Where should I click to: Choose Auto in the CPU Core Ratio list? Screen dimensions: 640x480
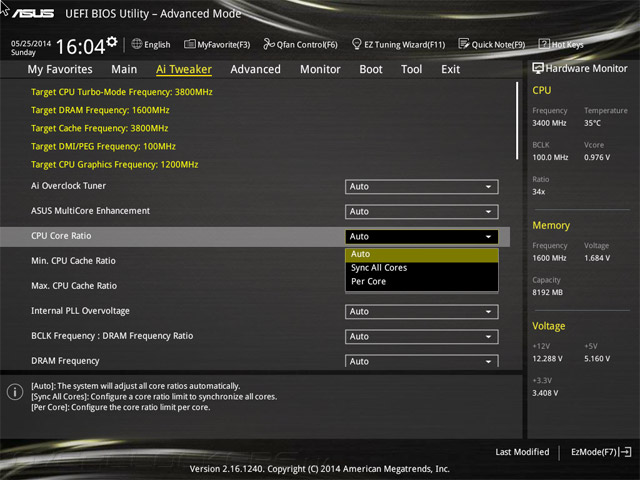click(422, 254)
